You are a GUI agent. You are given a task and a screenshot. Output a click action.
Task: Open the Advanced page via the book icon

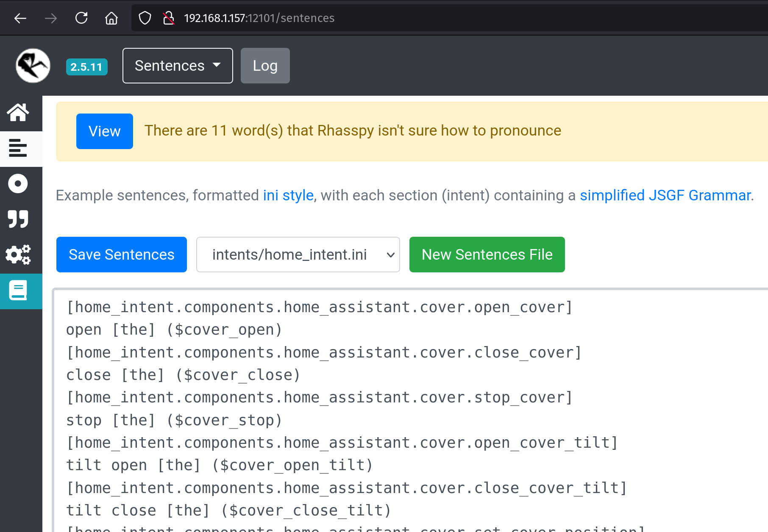[x=18, y=290]
